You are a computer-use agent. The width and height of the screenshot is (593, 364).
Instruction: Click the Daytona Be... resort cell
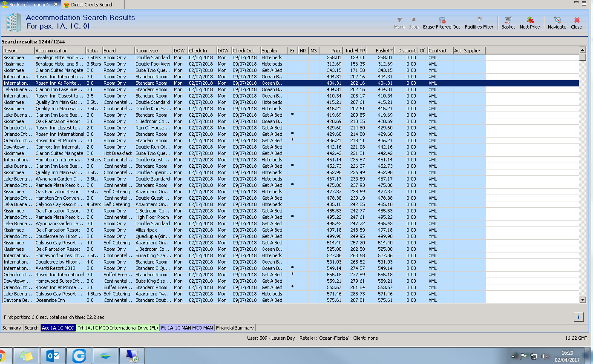(x=18, y=300)
